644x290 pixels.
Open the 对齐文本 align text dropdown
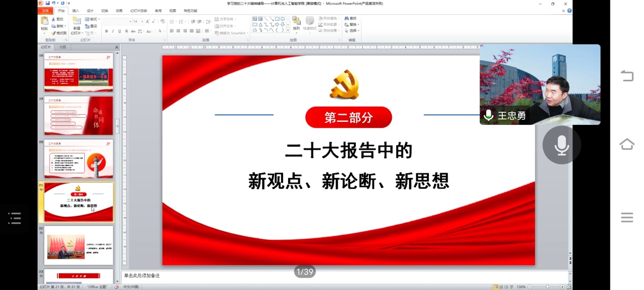tap(225, 26)
